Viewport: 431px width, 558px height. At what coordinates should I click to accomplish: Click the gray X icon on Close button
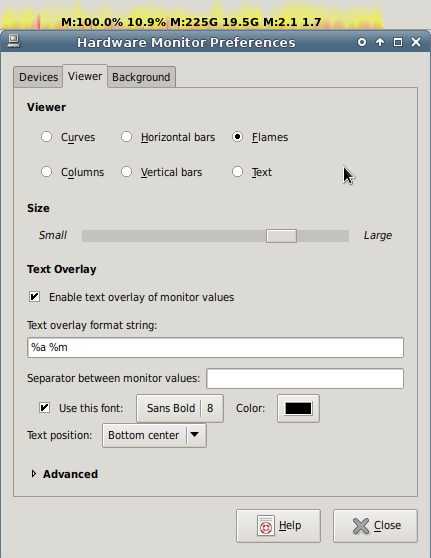click(x=361, y=526)
